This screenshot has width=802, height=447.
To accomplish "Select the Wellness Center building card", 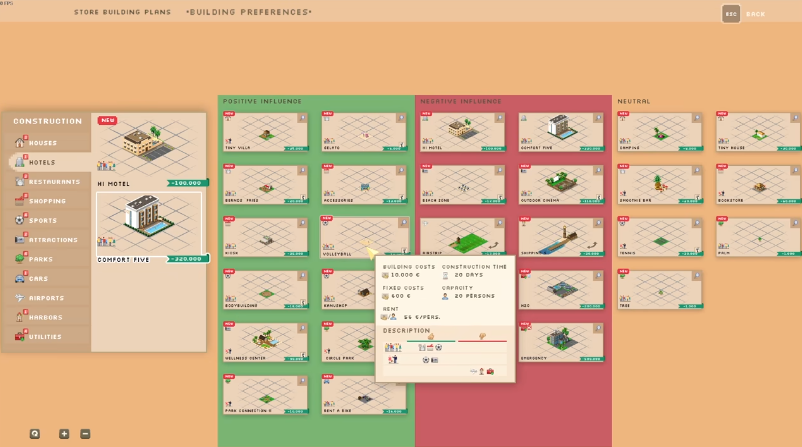I will click(265, 342).
